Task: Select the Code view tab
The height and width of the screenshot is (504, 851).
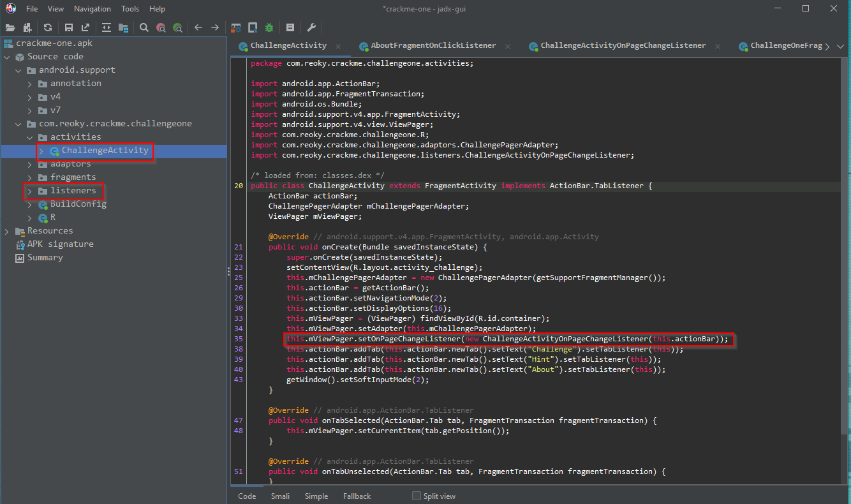Action: [x=247, y=496]
